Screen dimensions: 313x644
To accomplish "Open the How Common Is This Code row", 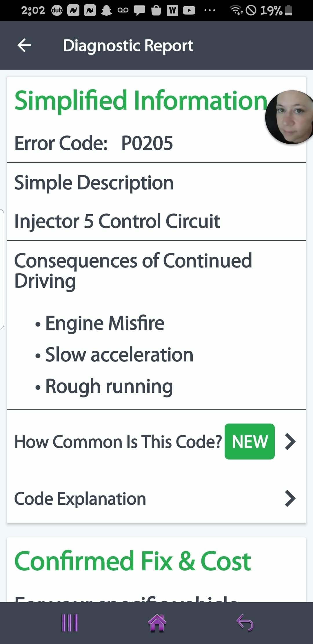I will click(x=118, y=442).
